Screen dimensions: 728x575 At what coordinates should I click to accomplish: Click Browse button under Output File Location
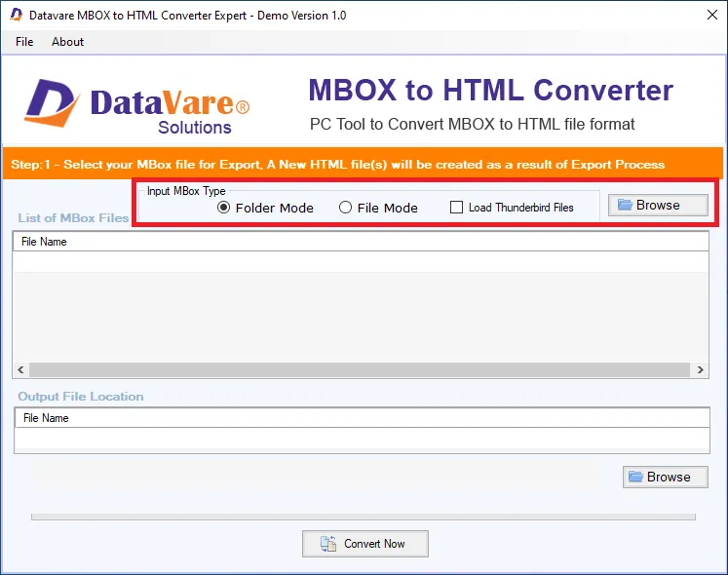click(x=666, y=477)
